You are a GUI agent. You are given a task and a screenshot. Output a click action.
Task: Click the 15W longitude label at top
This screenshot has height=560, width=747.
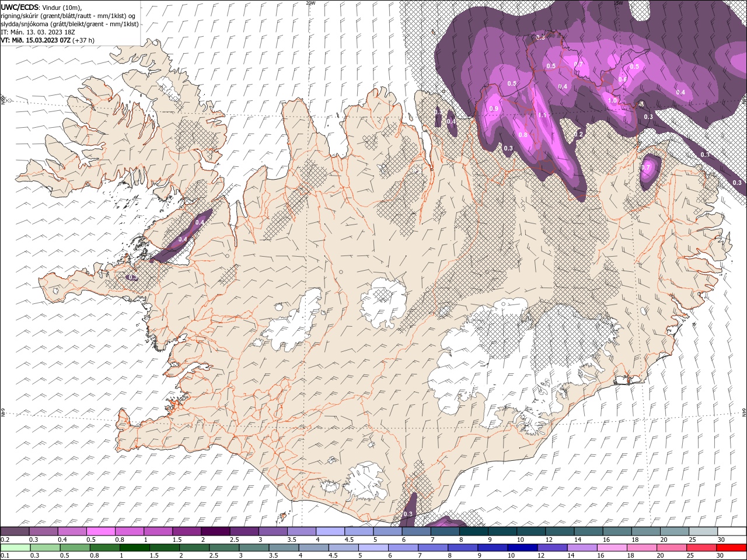click(618, 3)
